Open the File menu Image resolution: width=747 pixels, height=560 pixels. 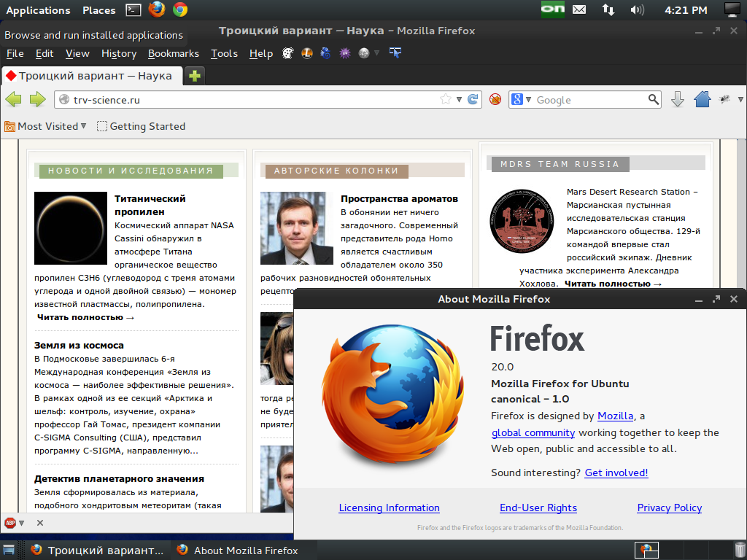coord(15,53)
